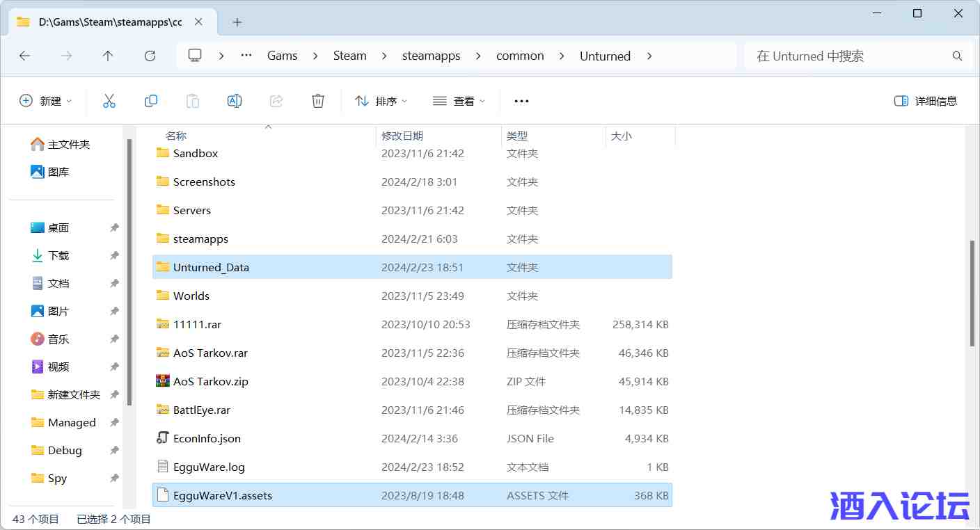
Task: Add a new tab with plus button
Action: 237,22
